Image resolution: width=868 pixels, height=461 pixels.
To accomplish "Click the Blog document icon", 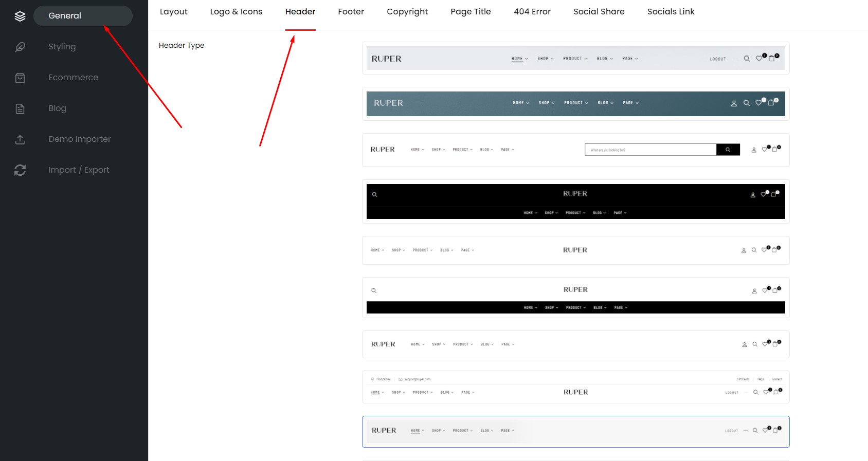I will [x=20, y=108].
